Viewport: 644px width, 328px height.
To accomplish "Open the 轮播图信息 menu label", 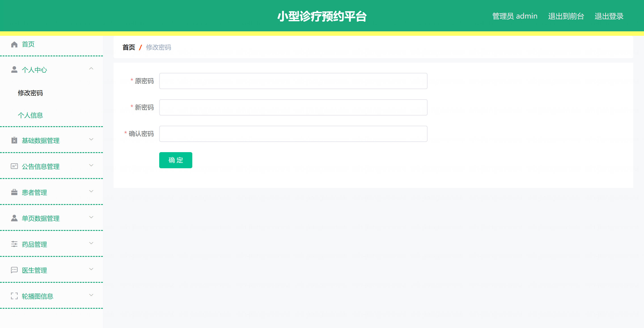I will [38, 296].
